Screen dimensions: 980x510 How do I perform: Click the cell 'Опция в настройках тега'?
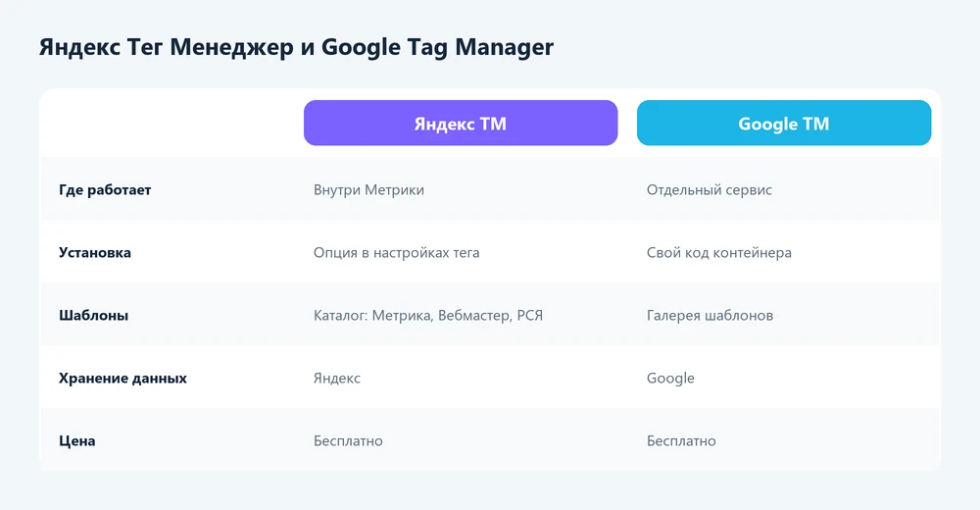396,253
